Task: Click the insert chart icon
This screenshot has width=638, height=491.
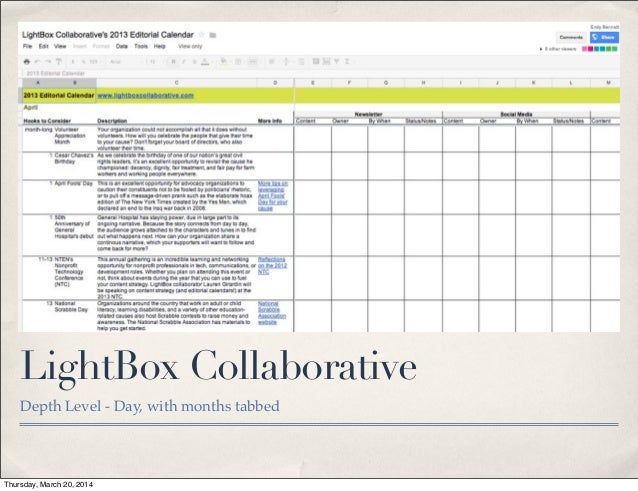Action: tap(326, 61)
